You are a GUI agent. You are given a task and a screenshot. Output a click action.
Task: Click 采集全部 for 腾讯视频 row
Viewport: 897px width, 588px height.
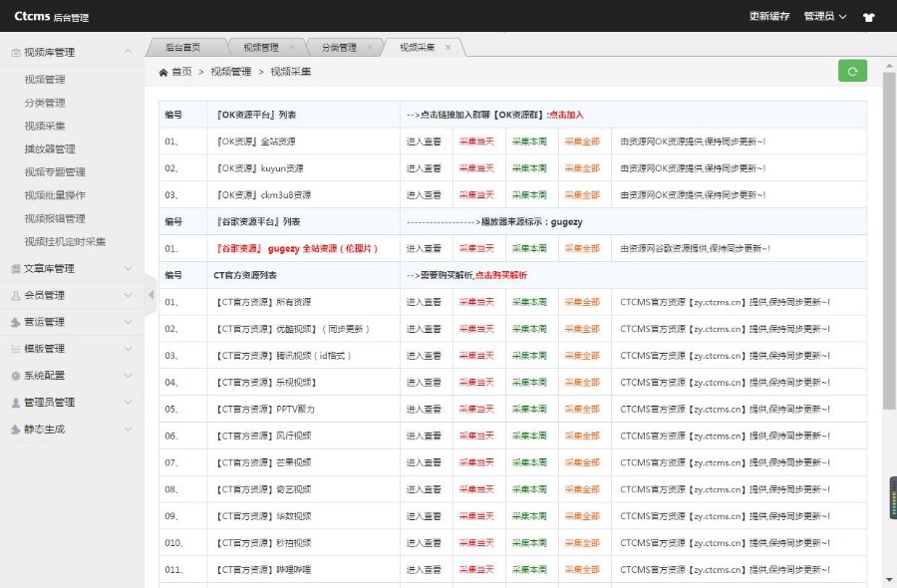tap(582, 355)
